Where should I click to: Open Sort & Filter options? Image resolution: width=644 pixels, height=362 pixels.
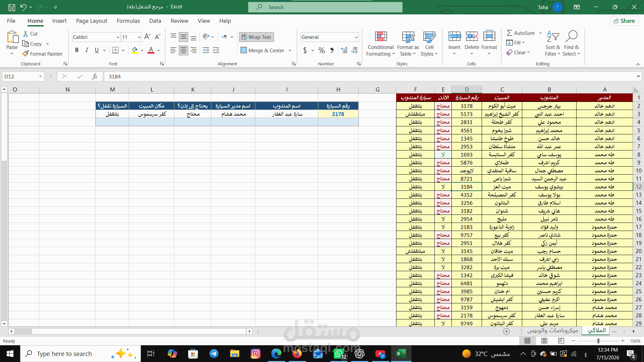click(x=552, y=44)
